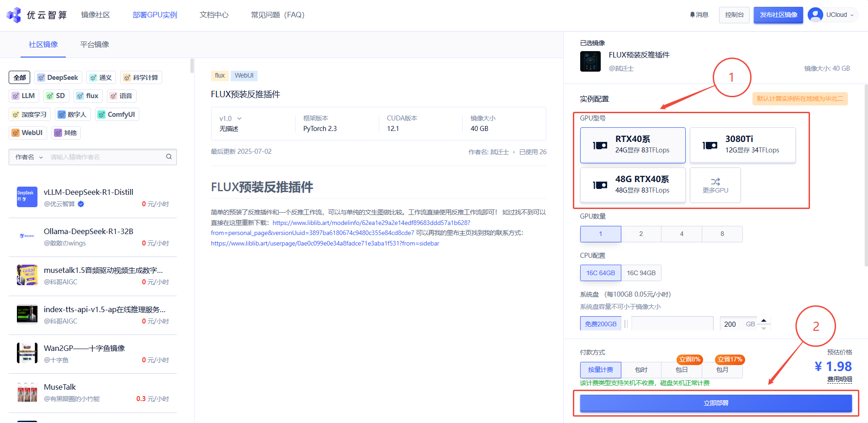868x423 pixels.
Task: Click the 立即部署 button
Action: coord(716,403)
